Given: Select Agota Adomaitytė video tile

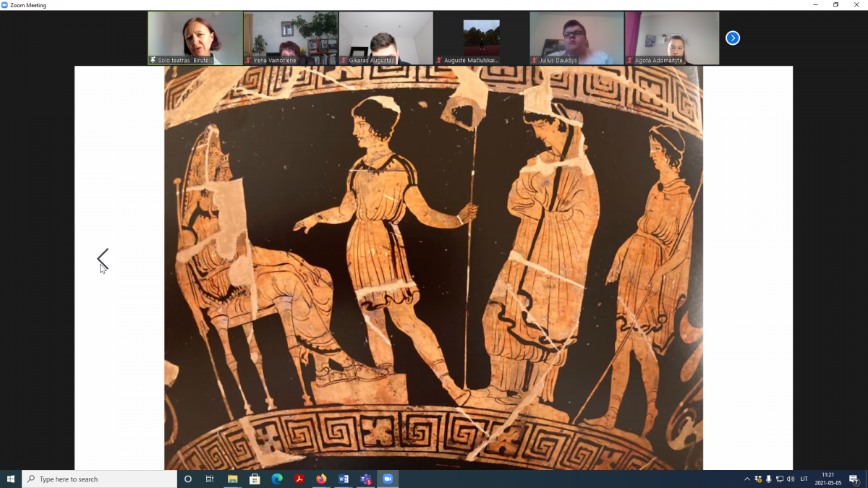Looking at the screenshot, I should [673, 38].
